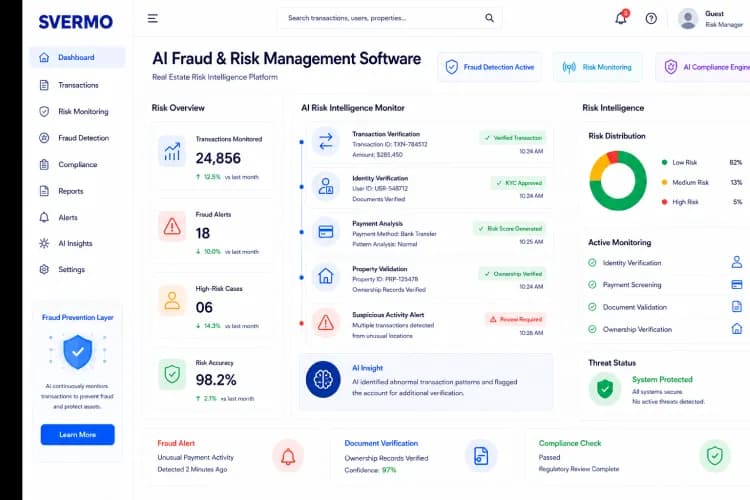Click the search magnifier icon
Screen dimensions: 750x500
(489, 18)
